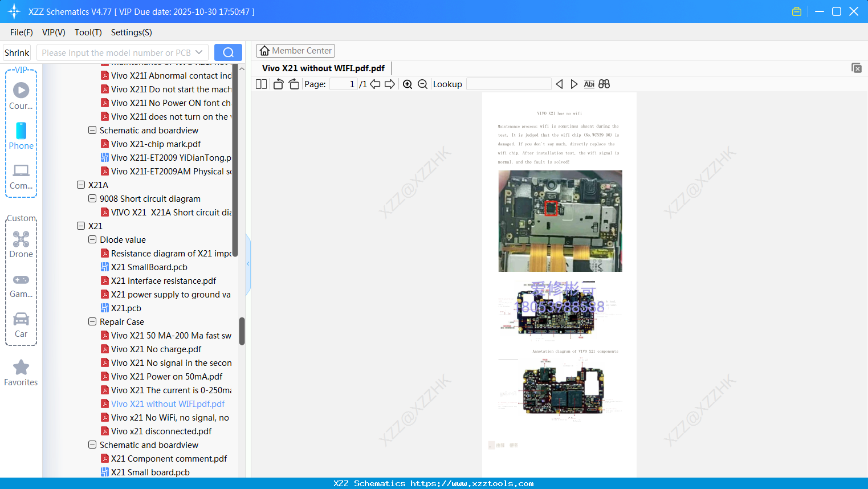Open the Member Center
This screenshot has width=868, height=489.
(295, 51)
